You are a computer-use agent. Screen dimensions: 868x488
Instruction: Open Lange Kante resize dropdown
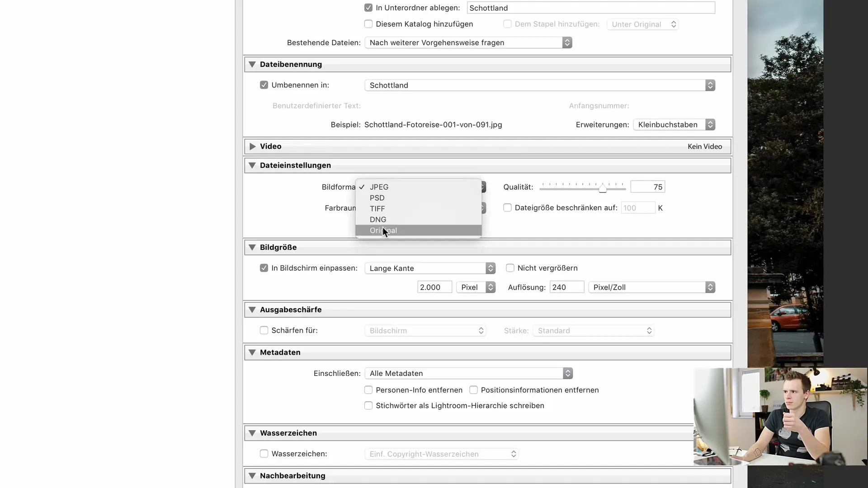[430, 268]
